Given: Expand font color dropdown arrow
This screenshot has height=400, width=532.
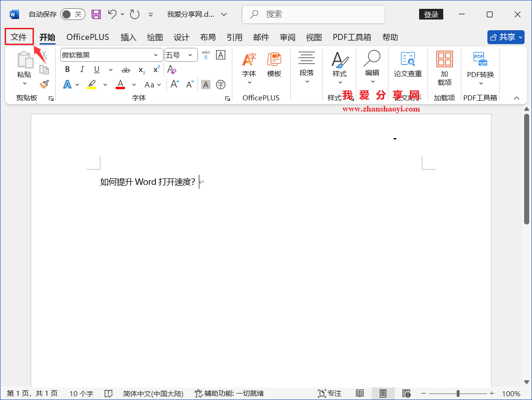Looking at the screenshot, I should point(134,85).
